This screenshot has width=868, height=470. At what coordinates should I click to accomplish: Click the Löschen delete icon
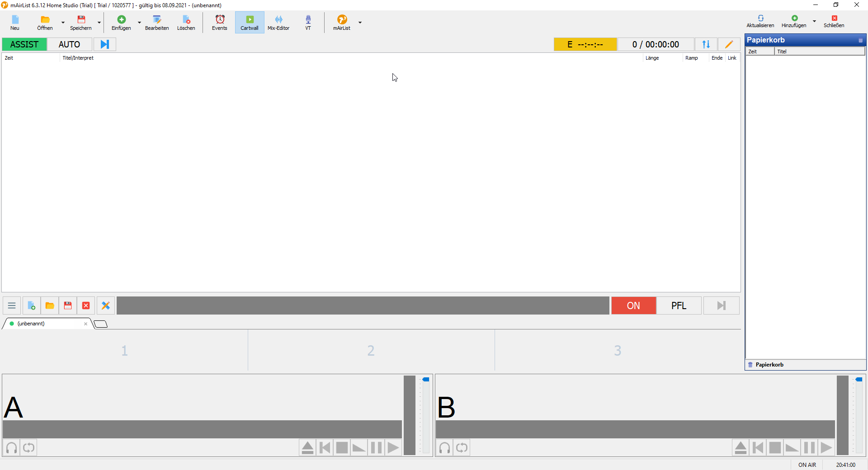[x=186, y=22]
